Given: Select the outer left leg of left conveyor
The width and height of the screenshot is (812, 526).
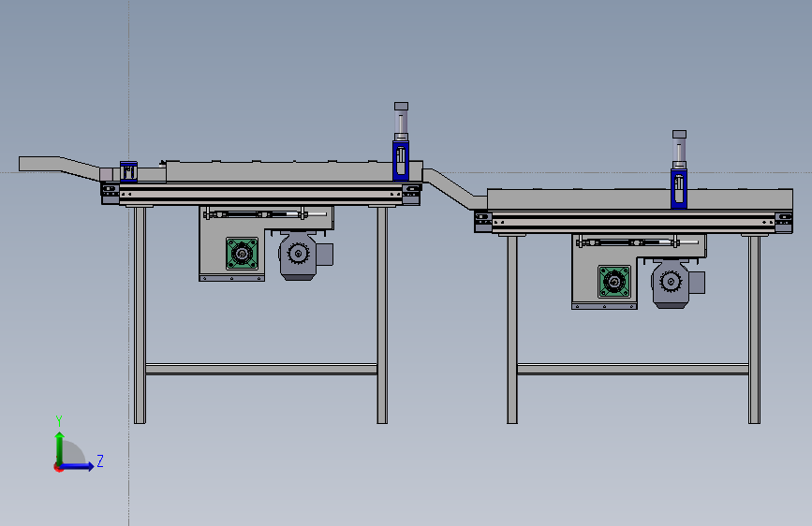Looking at the screenshot, I should point(140,314).
